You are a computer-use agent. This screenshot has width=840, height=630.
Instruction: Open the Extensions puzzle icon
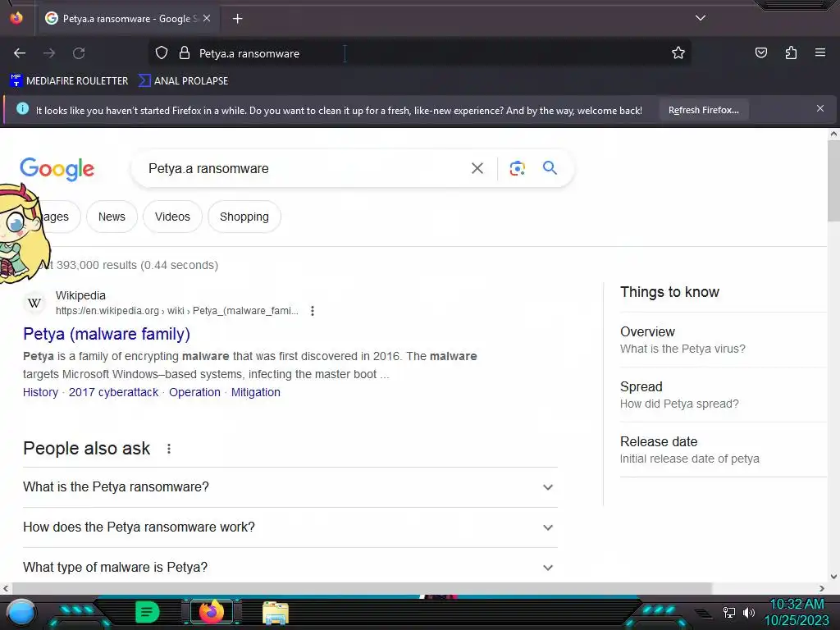coord(791,53)
